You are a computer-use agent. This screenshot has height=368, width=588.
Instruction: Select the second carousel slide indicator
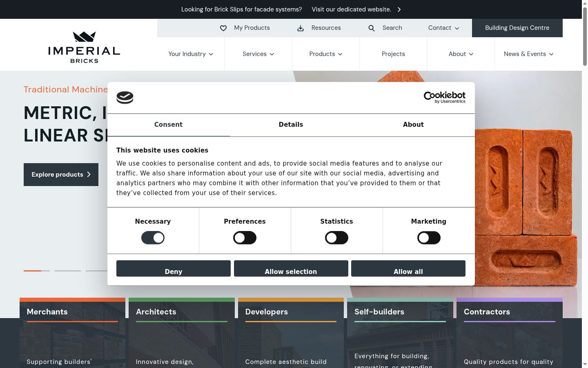point(68,271)
